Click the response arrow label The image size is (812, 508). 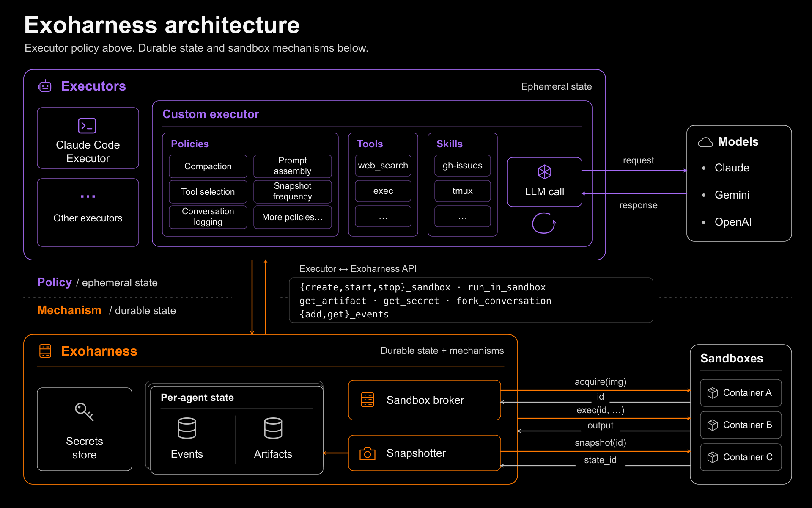pos(639,205)
